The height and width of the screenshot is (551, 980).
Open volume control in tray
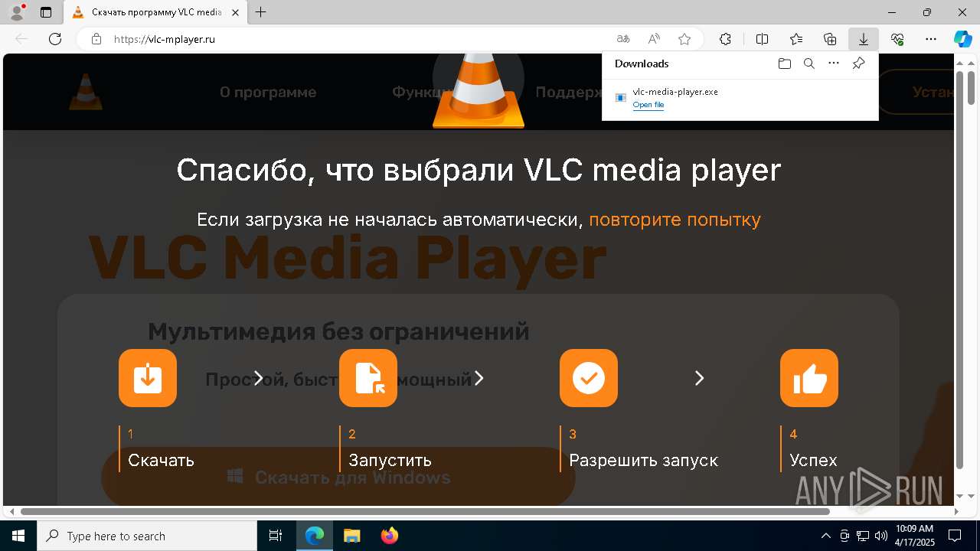(881, 536)
